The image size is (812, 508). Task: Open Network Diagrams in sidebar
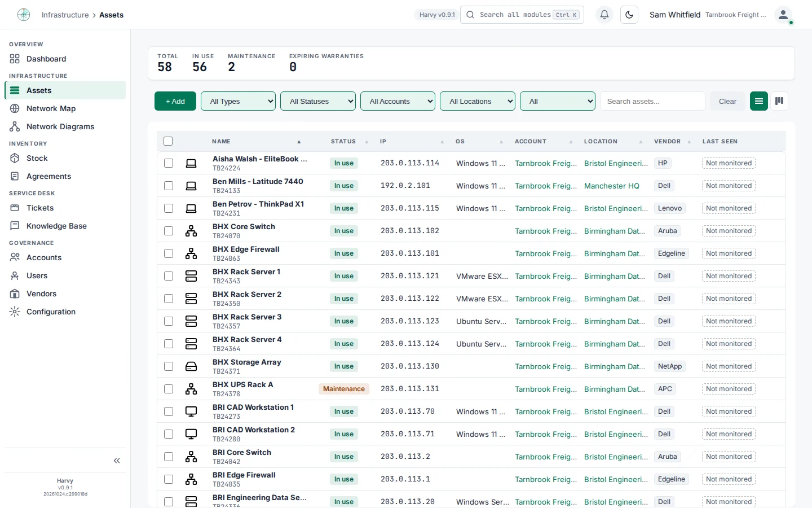(65, 126)
